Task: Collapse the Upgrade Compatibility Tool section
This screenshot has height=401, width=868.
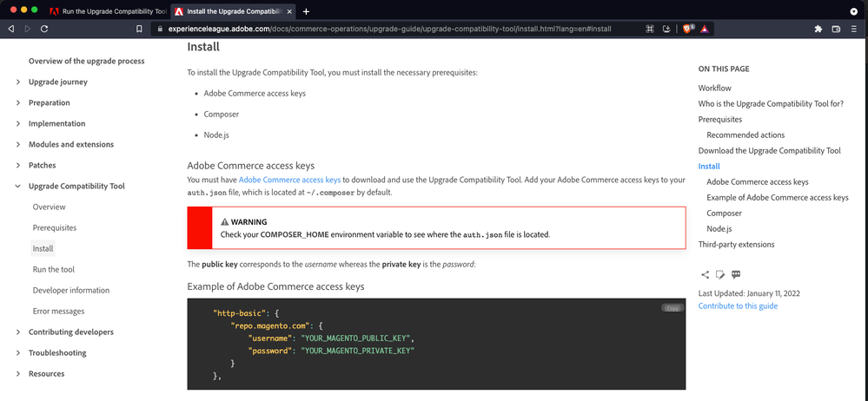Action: [x=18, y=186]
